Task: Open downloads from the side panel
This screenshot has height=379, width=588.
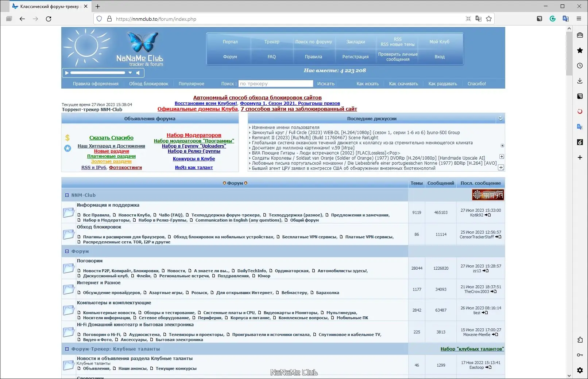Action: (x=580, y=81)
